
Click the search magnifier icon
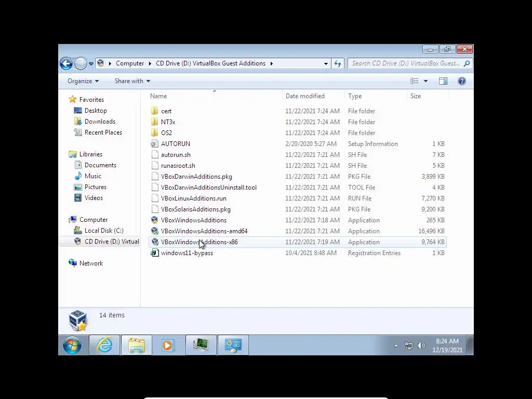click(x=467, y=63)
